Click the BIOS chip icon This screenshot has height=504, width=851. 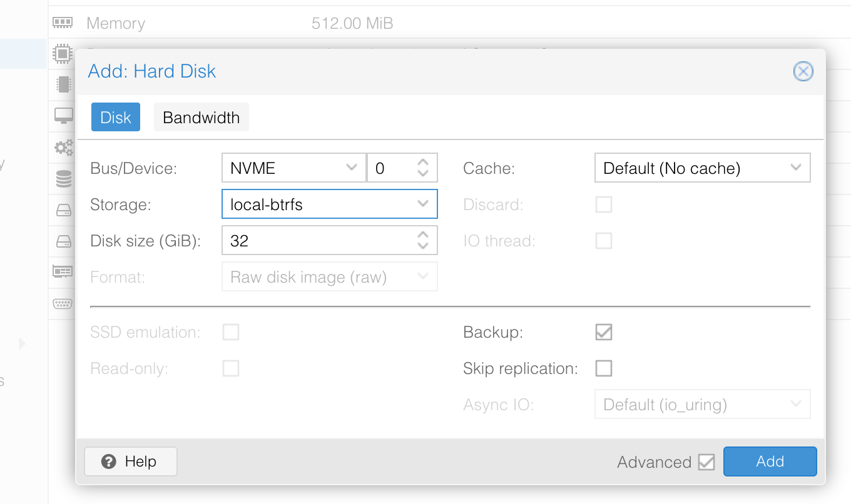pyautogui.click(x=63, y=84)
